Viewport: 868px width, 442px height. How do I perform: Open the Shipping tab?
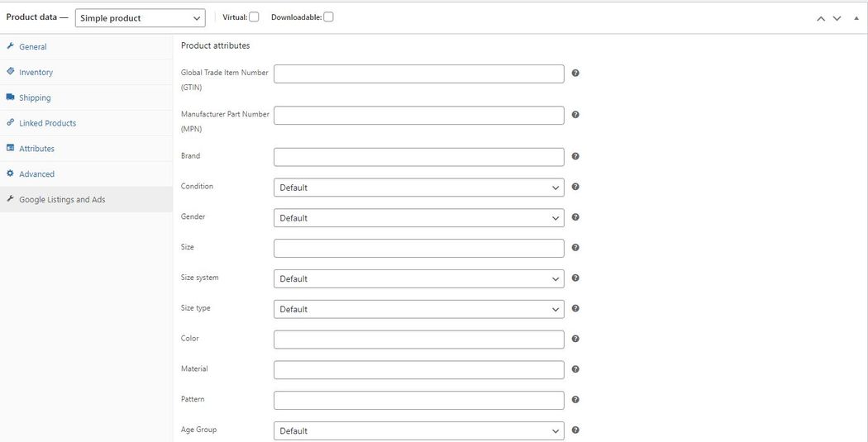35,98
